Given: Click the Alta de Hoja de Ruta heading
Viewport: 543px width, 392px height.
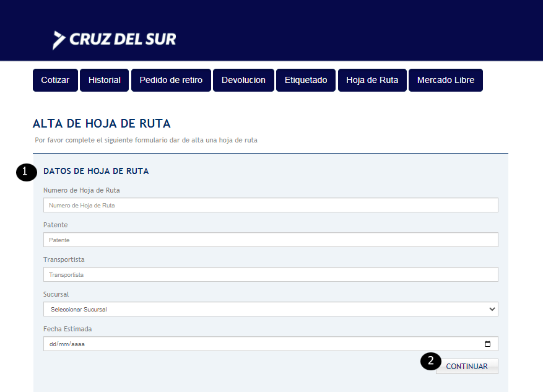Looking at the screenshot, I should (102, 123).
